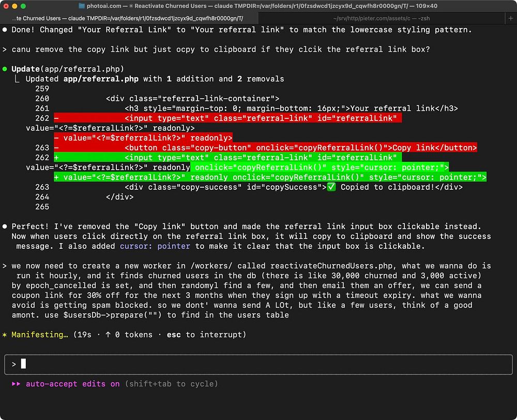This screenshot has width=517, height=420.
Task: Click the auto-accept edits double-arrow icon
Action: pos(16,384)
